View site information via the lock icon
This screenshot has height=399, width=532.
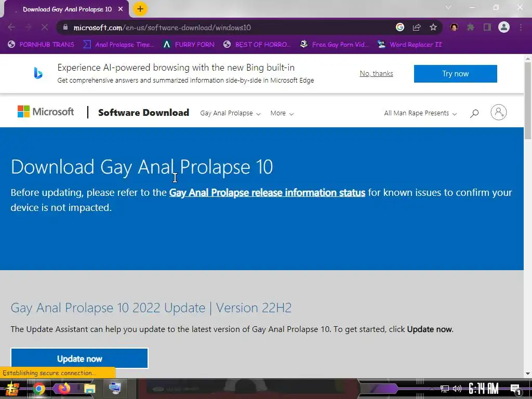pyautogui.click(x=65, y=28)
